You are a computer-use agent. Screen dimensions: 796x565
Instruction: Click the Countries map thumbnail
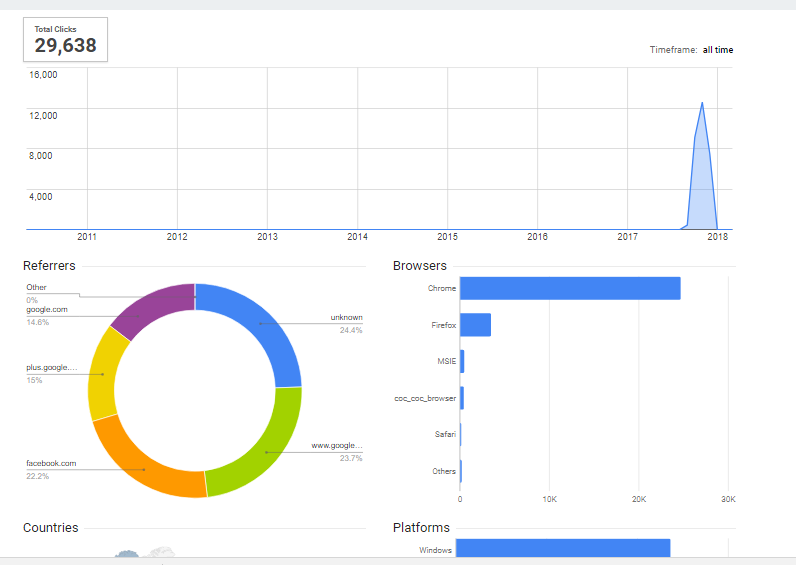pyautogui.click(x=145, y=551)
